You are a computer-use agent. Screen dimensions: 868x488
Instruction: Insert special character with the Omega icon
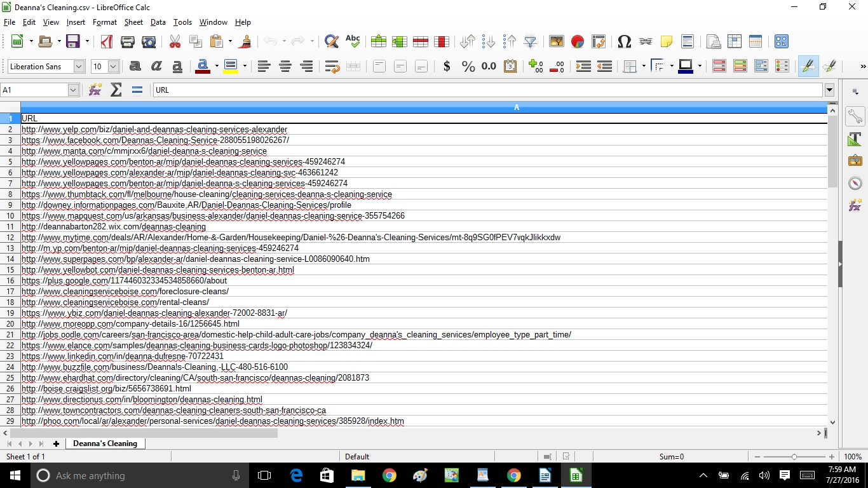tap(624, 42)
